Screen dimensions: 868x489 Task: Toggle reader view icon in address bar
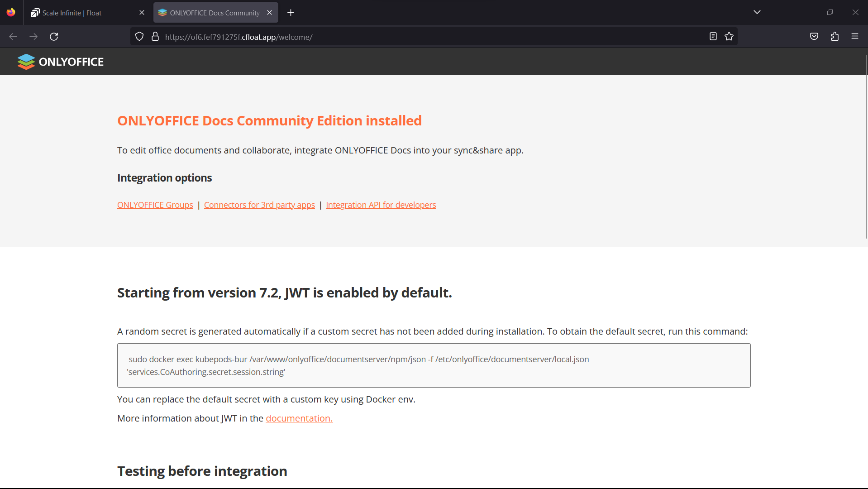tap(713, 37)
